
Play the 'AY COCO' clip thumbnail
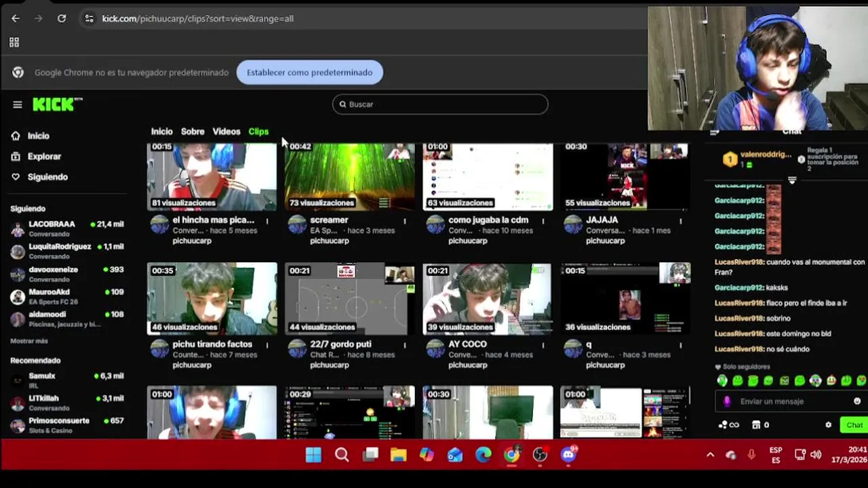click(488, 298)
